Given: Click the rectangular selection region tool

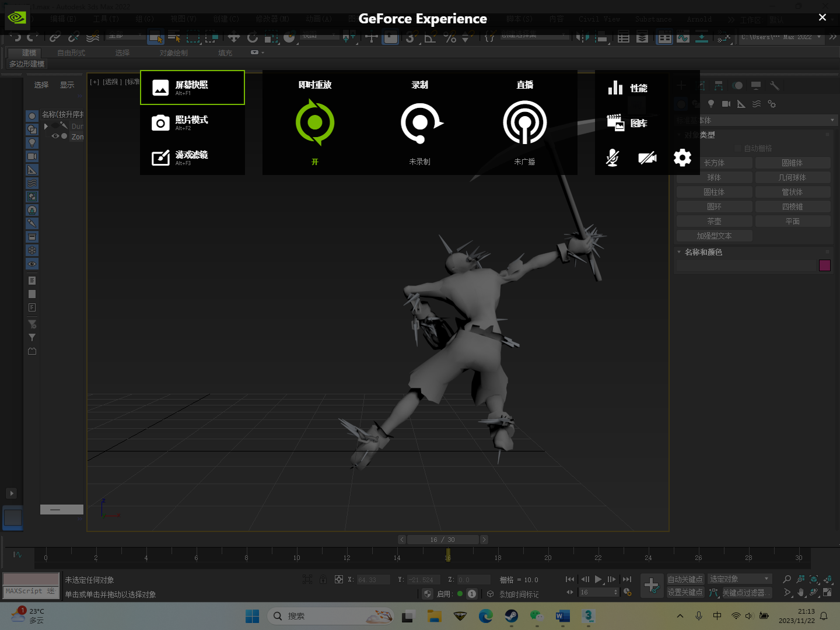Looking at the screenshot, I should click(192, 37).
